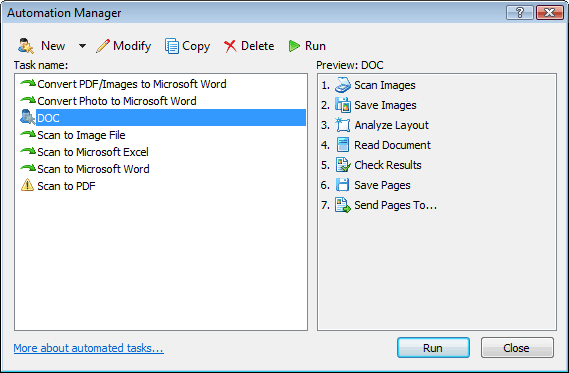Click the Check Results icon
This screenshot has width=569, height=373.
(x=343, y=165)
